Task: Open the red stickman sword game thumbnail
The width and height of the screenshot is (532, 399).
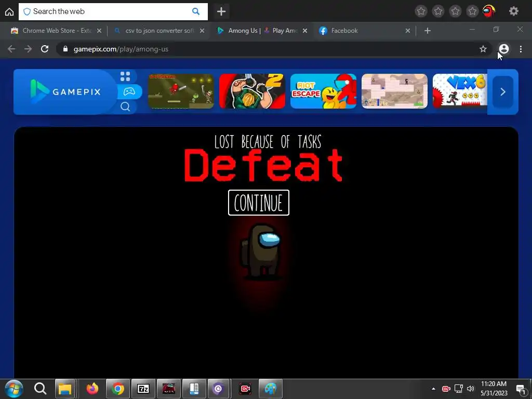Action: (181, 91)
